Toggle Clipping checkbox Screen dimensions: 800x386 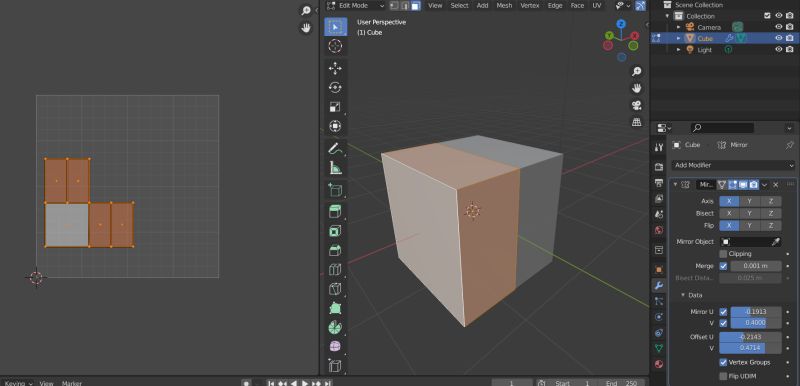(x=723, y=254)
